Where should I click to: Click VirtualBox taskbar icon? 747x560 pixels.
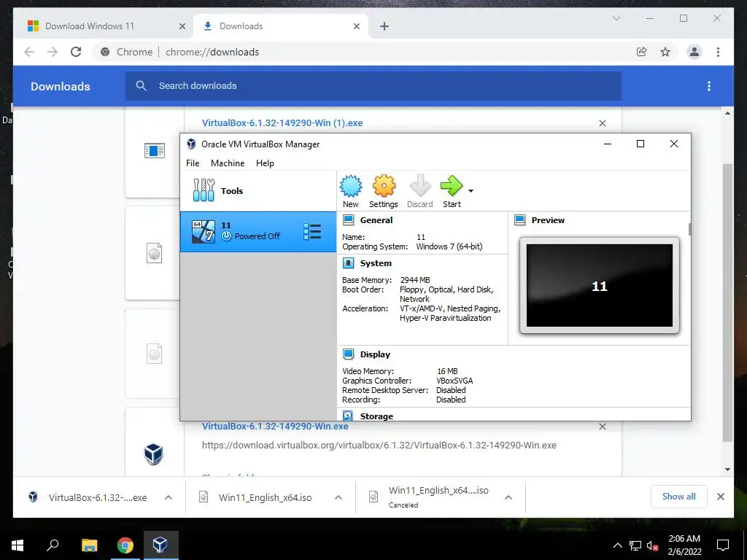tap(160, 545)
